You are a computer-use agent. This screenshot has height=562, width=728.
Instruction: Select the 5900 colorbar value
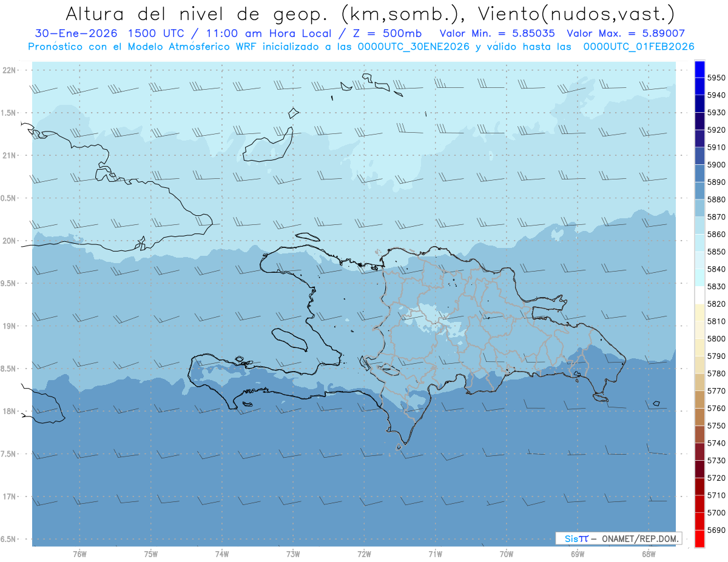tap(716, 165)
